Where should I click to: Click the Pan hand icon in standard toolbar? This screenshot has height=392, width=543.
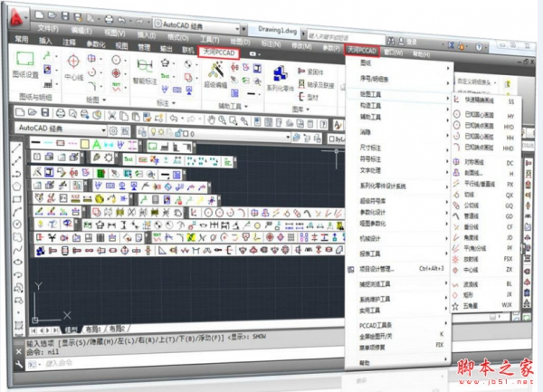click(211, 120)
